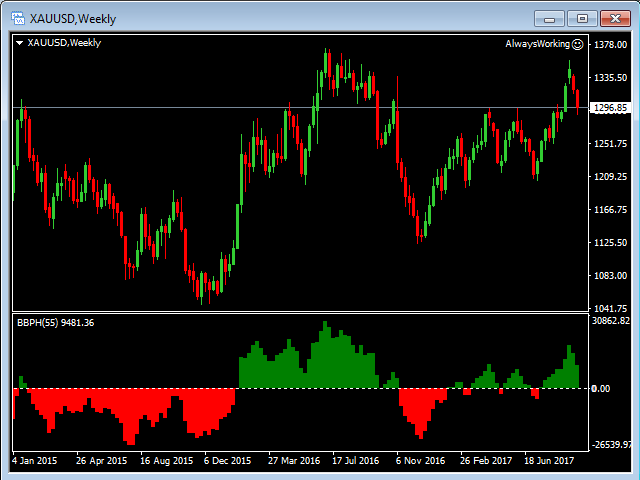Click the 1041.75 price axis label

[x=609, y=308]
